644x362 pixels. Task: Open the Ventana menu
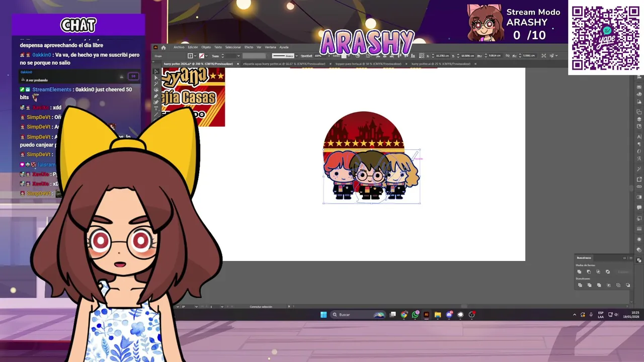point(270,47)
